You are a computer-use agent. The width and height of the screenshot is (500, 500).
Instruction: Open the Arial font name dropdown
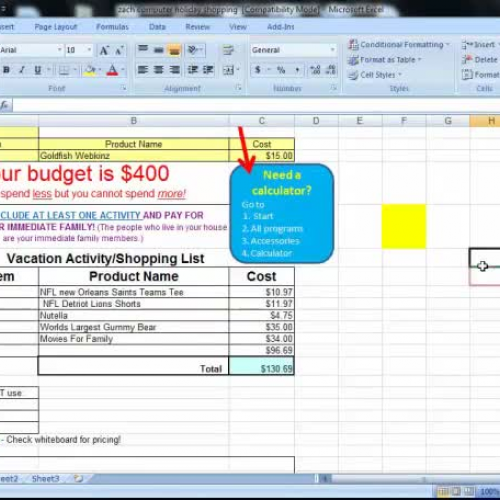[x=59, y=50]
